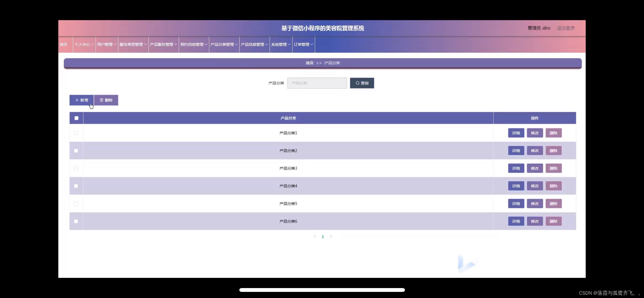Check the box for 产品分类6 row
The width and height of the screenshot is (644, 298).
[x=76, y=221]
